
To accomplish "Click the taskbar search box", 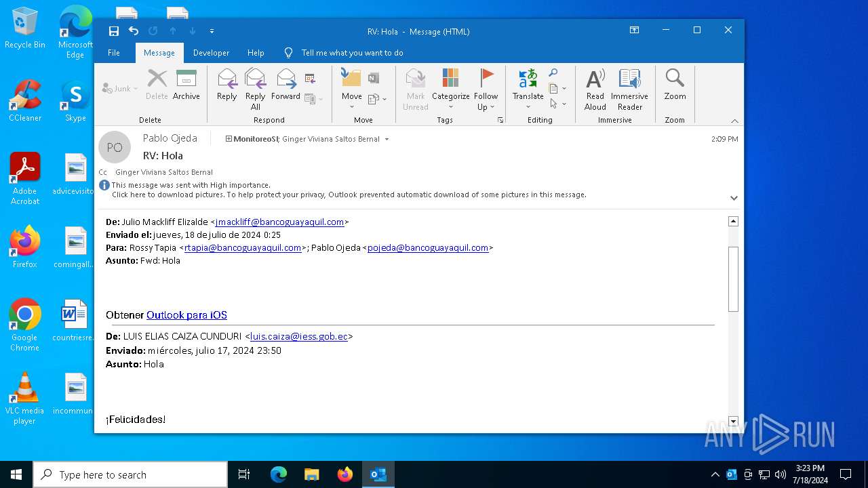I will (130, 474).
